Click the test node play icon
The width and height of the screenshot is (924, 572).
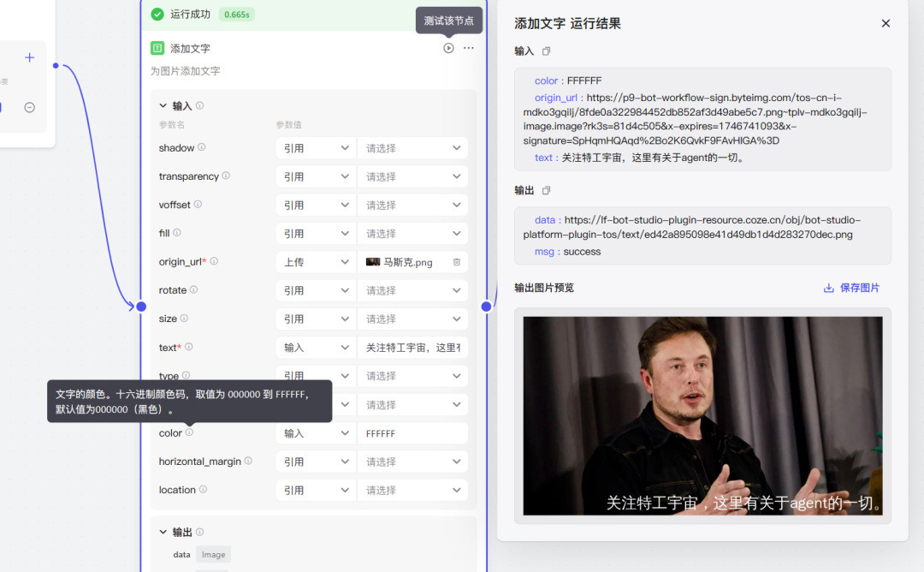[x=448, y=48]
